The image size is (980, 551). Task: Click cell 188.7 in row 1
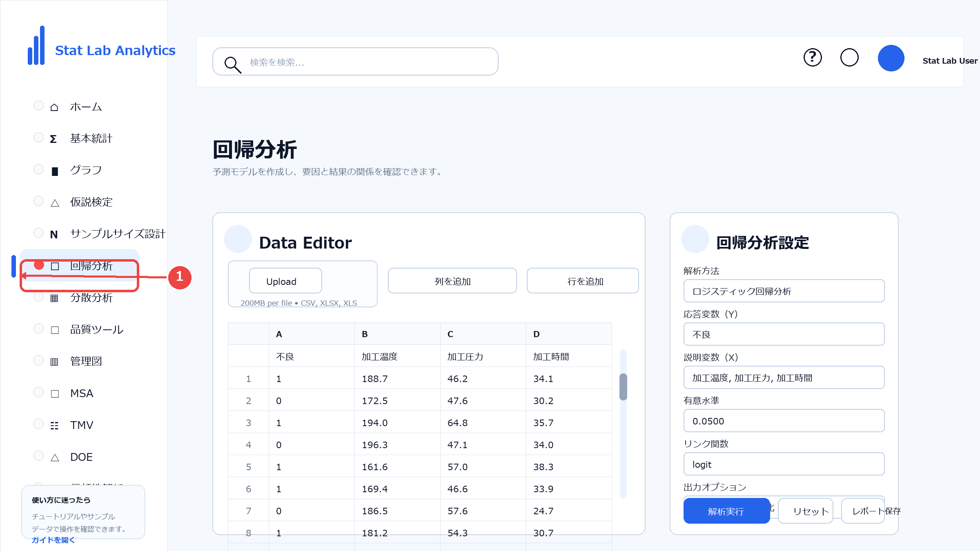(x=397, y=378)
